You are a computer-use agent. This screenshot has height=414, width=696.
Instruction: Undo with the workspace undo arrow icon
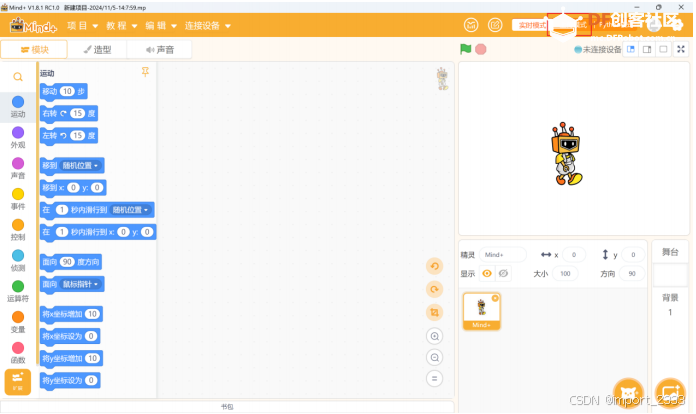coord(435,266)
